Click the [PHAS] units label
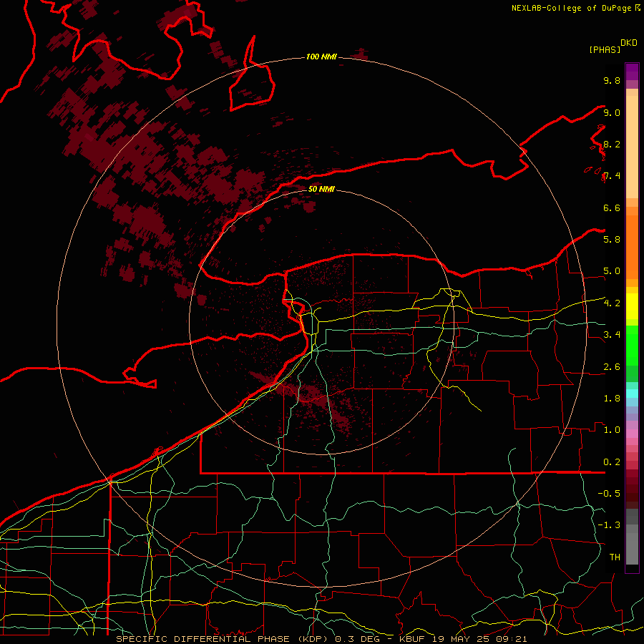 605,49
